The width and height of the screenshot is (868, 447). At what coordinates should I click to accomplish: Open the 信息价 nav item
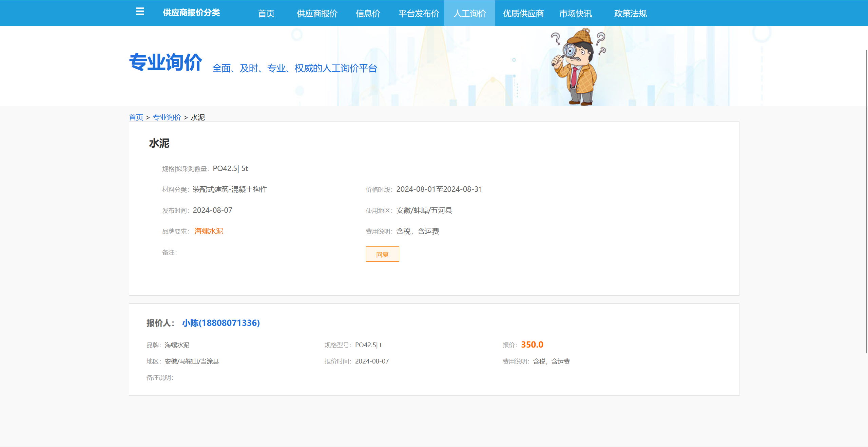point(368,14)
